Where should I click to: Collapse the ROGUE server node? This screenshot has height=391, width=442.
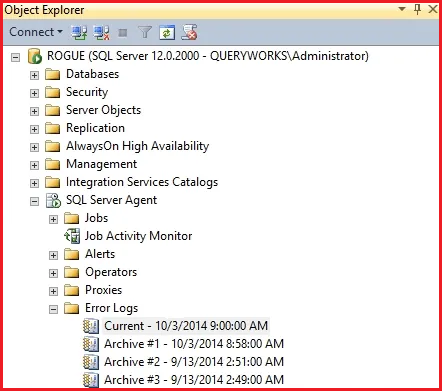(15, 57)
